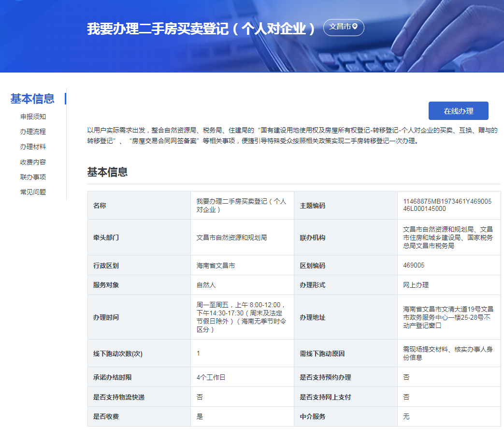Select 收费内容 sidebar entry
This screenshot has width=504, height=430.
(x=33, y=162)
